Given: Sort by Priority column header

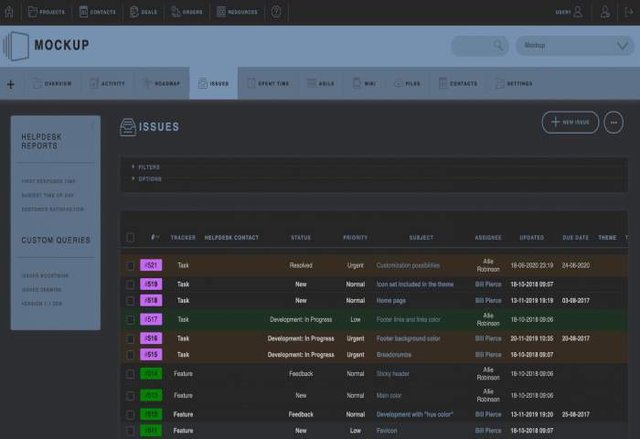Looking at the screenshot, I should point(355,237).
